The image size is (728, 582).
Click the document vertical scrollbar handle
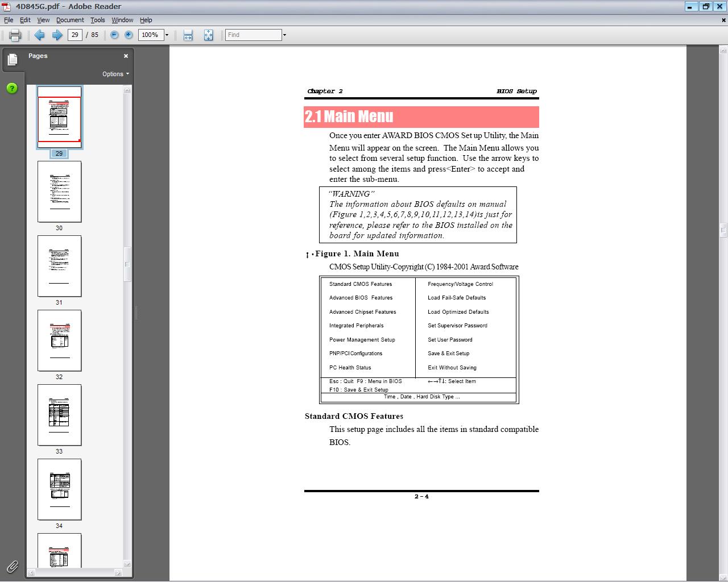pos(723,230)
